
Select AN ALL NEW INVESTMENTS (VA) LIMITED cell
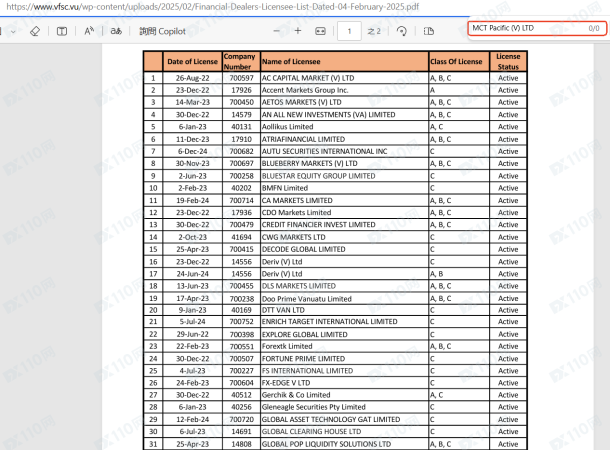[x=344, y=115]
